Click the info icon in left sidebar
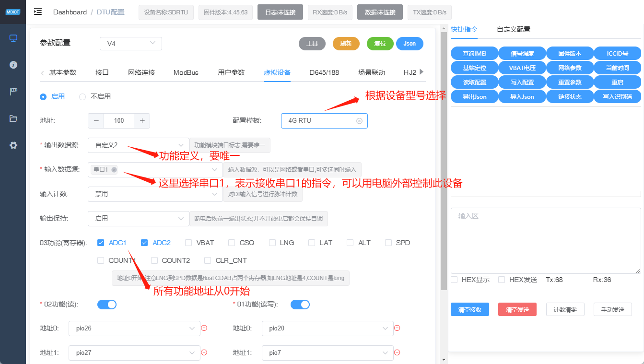 (12, 65)
